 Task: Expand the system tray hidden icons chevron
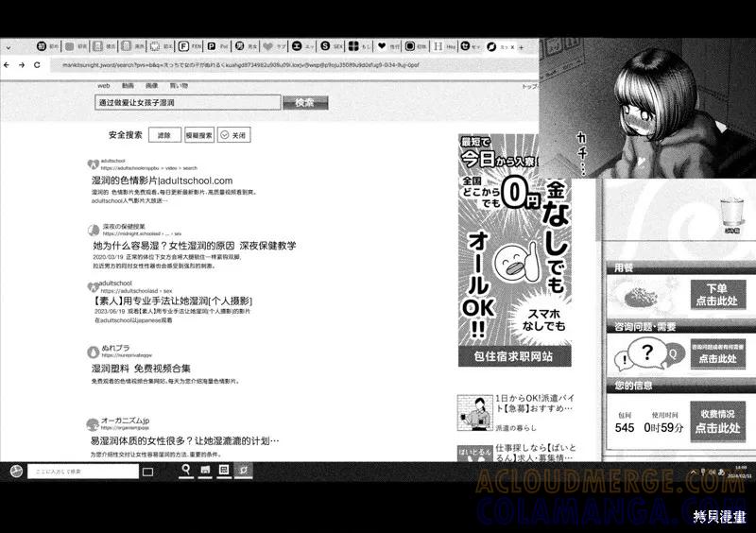[694, 472]
